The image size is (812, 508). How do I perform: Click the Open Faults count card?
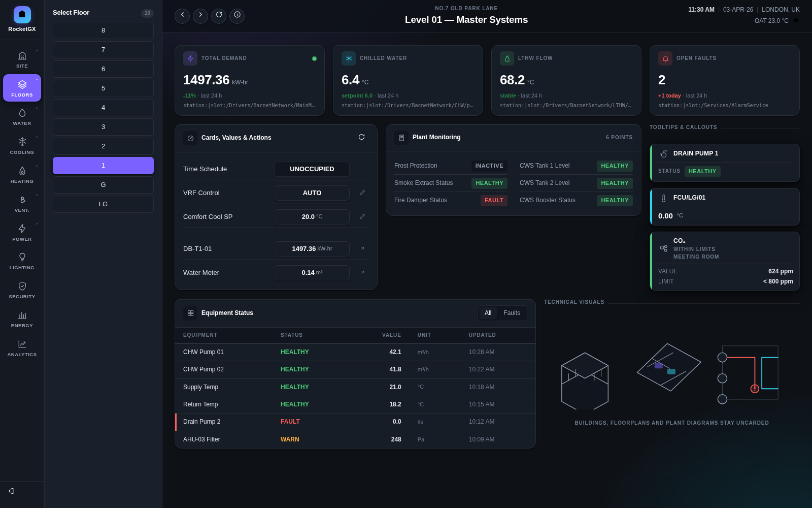coord(725,80)
